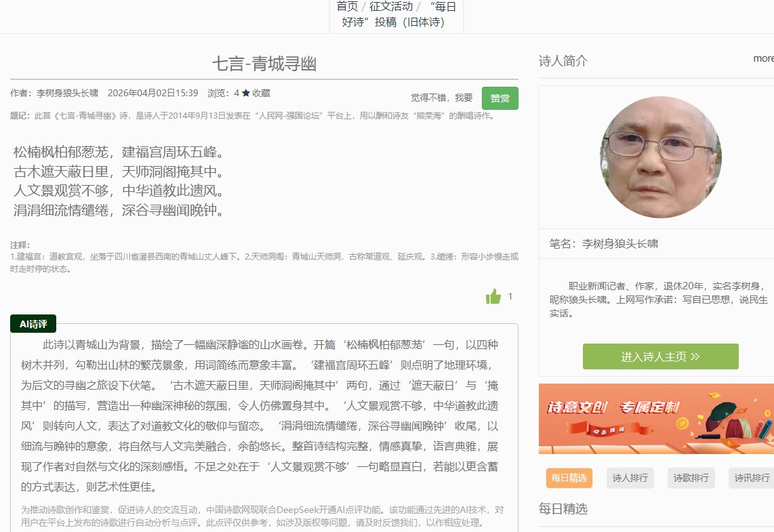Click the double-chevron on 进入诗人主页
774x532 pixels.
click(x=695, y=356)
